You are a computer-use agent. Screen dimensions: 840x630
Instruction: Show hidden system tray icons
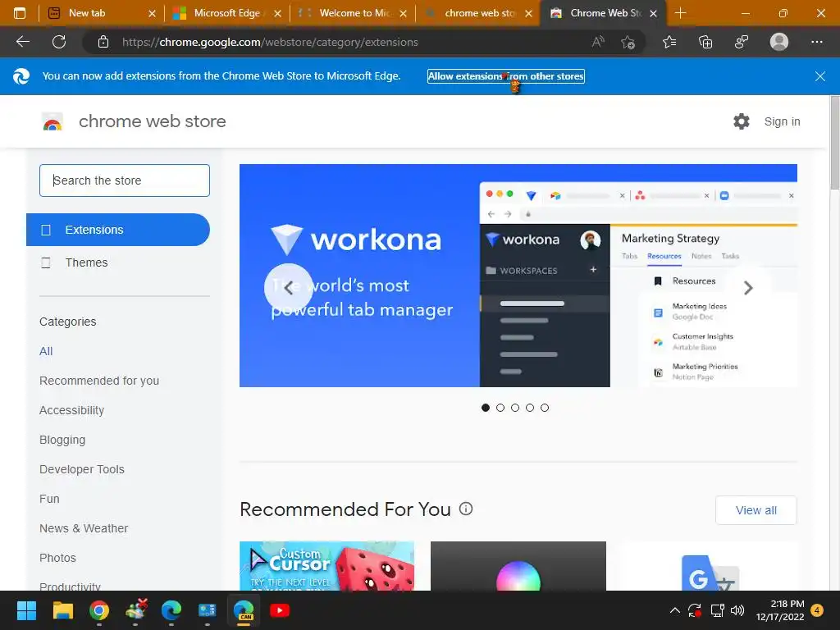click(x=675, y=610)
